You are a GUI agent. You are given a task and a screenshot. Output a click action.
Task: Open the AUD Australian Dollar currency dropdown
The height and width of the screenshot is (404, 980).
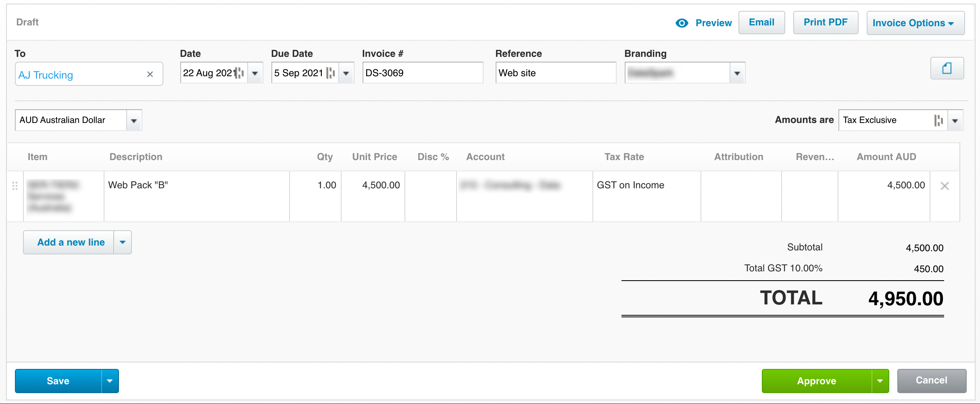tap(134, 121)
